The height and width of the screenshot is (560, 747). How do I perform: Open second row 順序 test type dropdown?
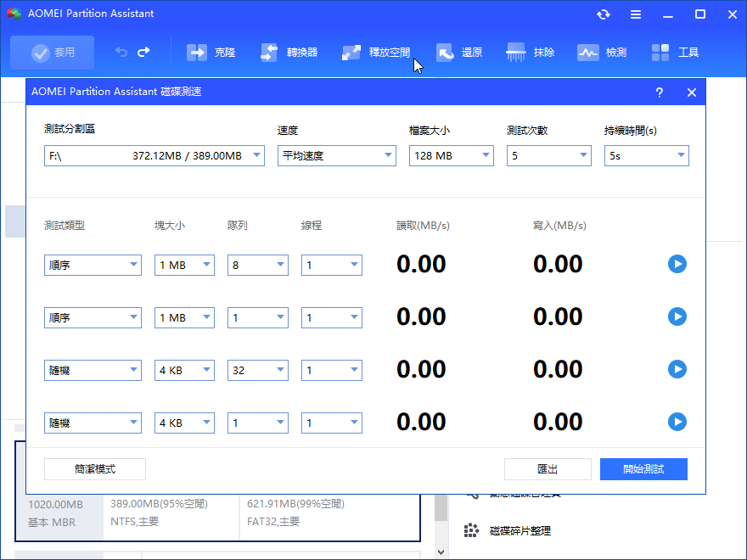coord(93,317)
